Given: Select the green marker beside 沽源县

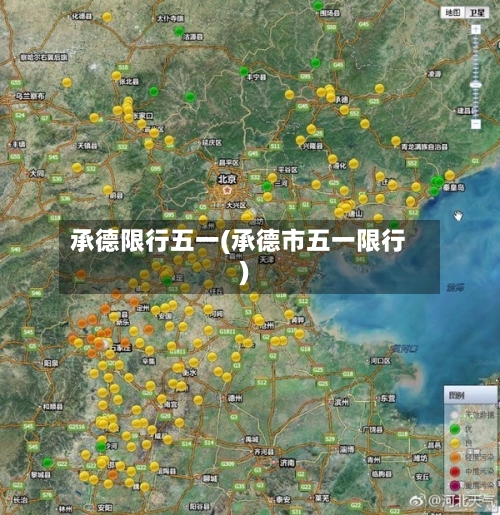Looking at the screenshot, I should (x=179, y=31).
